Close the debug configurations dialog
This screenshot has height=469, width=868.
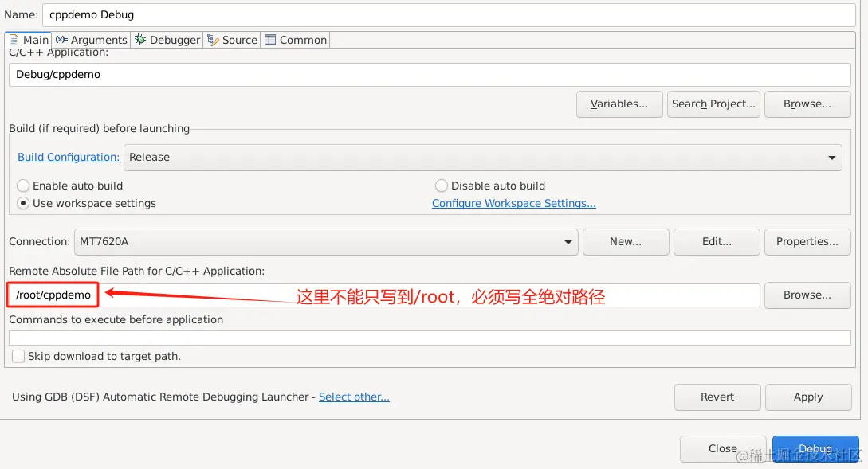coord(723,448)
